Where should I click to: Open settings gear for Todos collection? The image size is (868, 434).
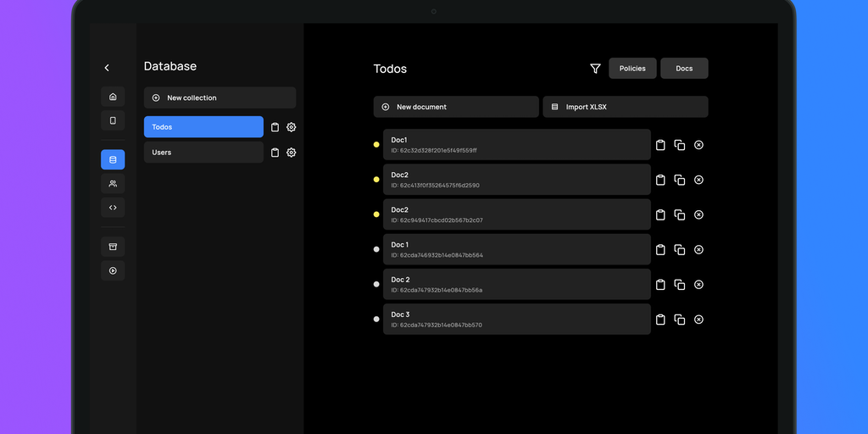pos(292,127)
